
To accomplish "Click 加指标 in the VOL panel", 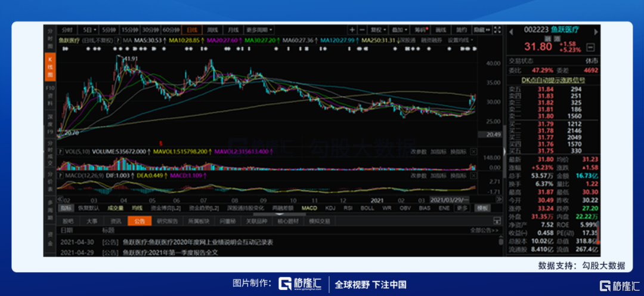I will (x=438, y=152).
